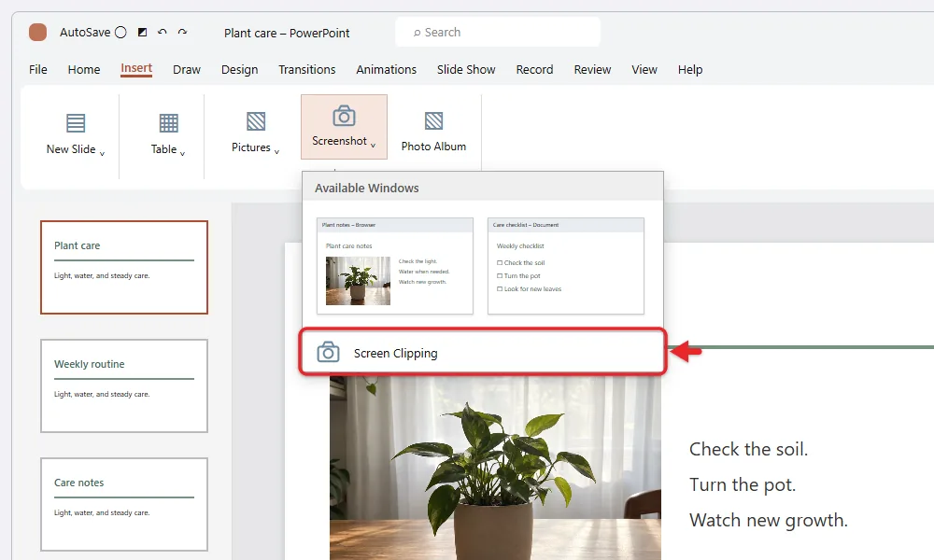The width and height of the screenshot is (934, 560).
Task: Switch to the View tab
Action: coord(644,70)
